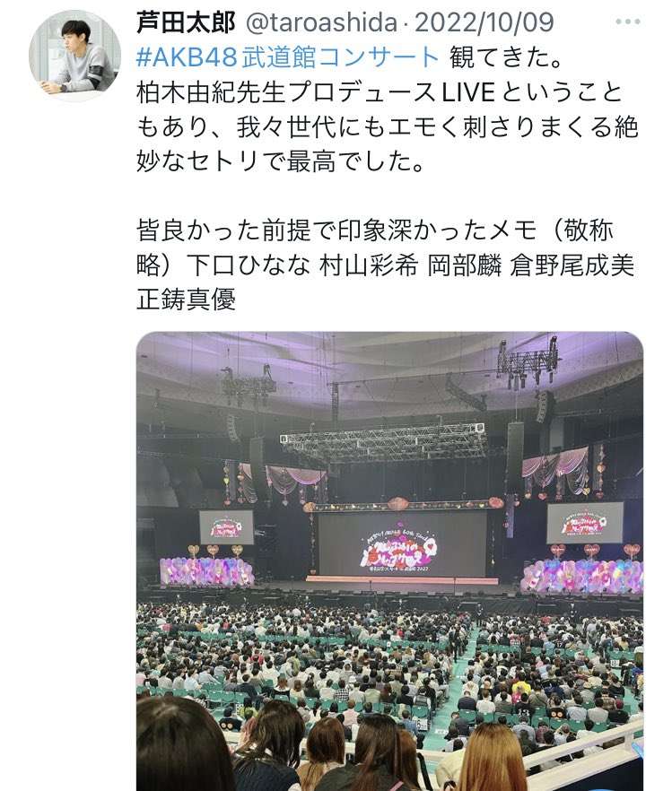Select the display name 芦田太郎

click(x=186, y=22)
